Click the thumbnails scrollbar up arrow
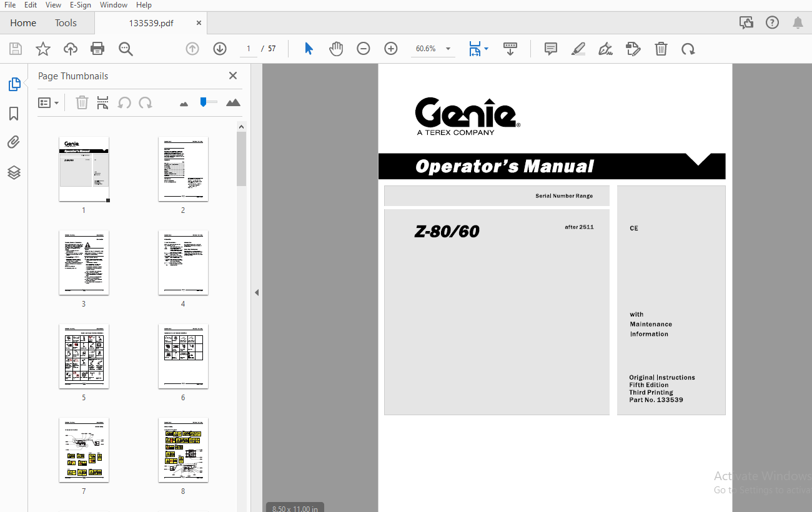 pyautogui.click(x=242, y=127)
